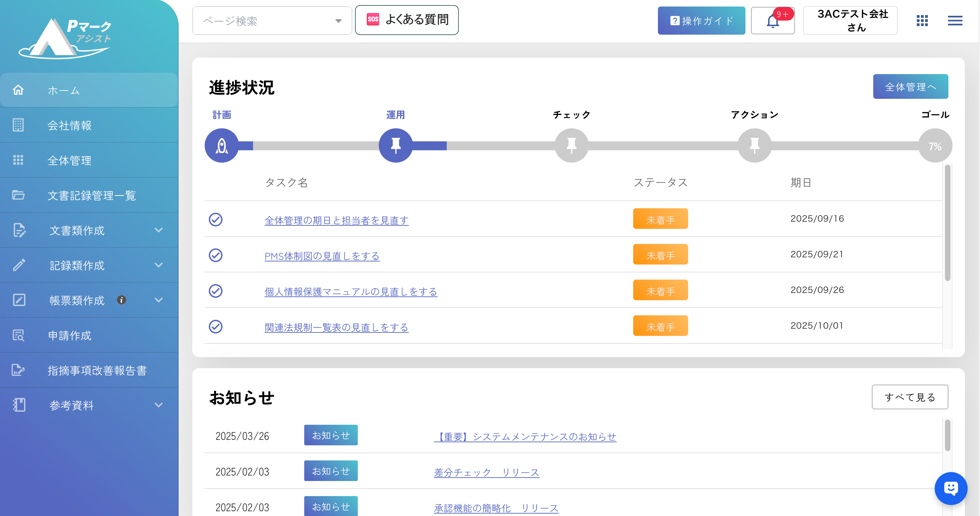The width and height of the screenshot is (980, 516).
Task: Click the notification bell icon
Action: [x=772, y=21]
